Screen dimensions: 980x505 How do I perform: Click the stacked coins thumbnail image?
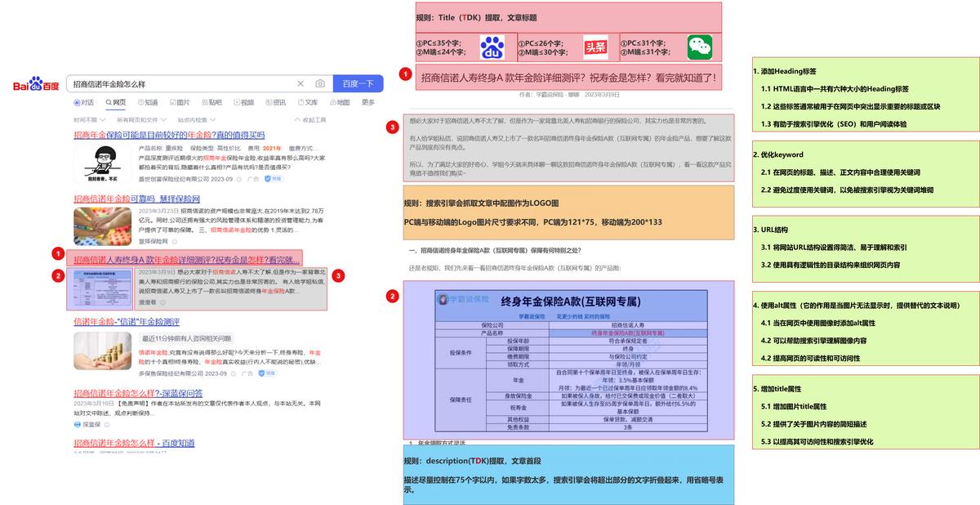(x=102, y=351)
